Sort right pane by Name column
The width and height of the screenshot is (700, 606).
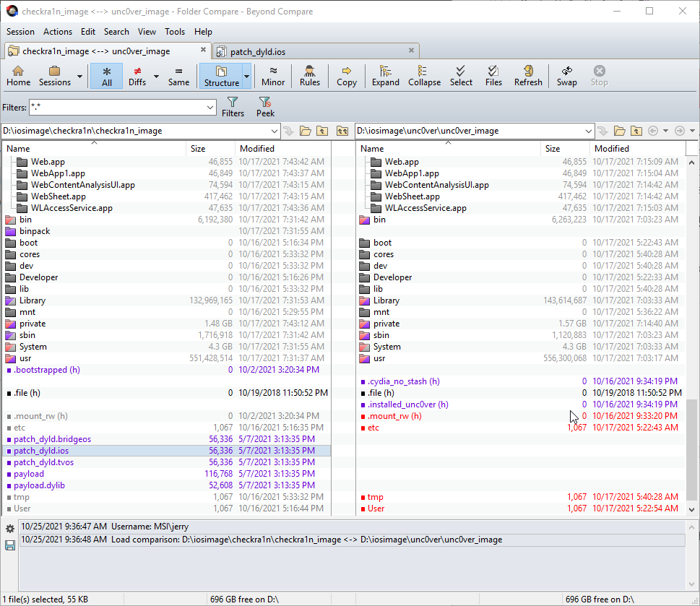coord(448,149)
